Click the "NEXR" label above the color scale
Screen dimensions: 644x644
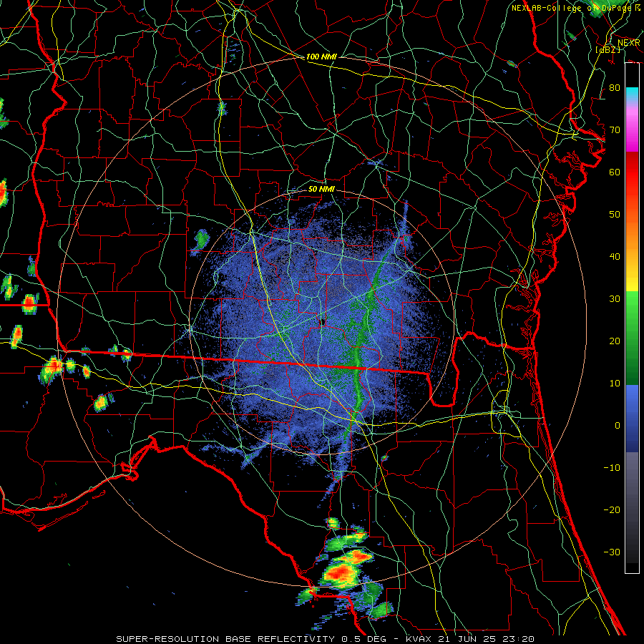tap(629, 43)
